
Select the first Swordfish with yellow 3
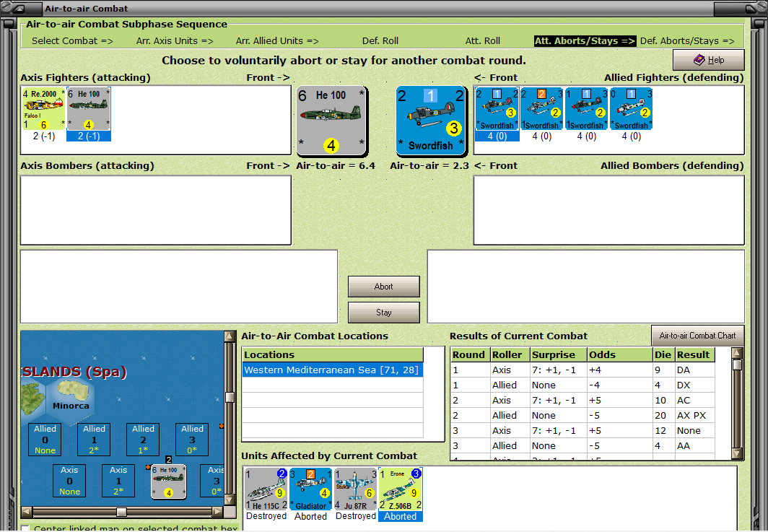497,109
